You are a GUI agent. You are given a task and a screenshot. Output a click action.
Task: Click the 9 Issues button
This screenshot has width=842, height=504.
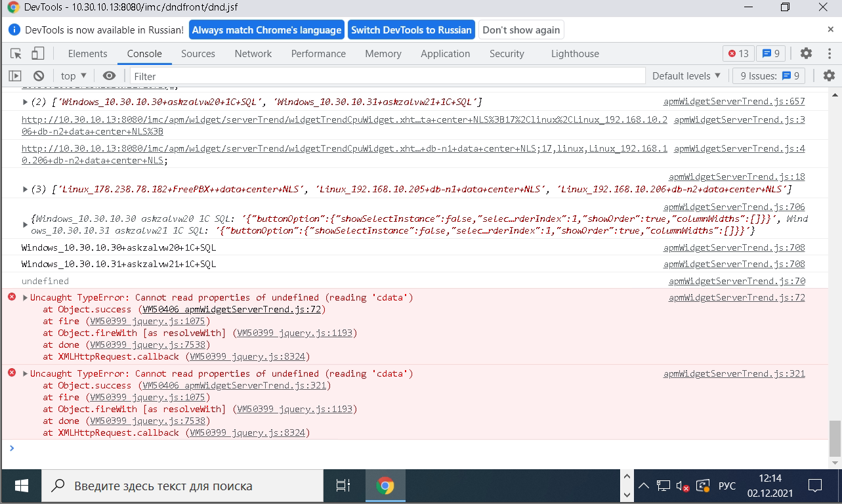(x=769, y=76)
